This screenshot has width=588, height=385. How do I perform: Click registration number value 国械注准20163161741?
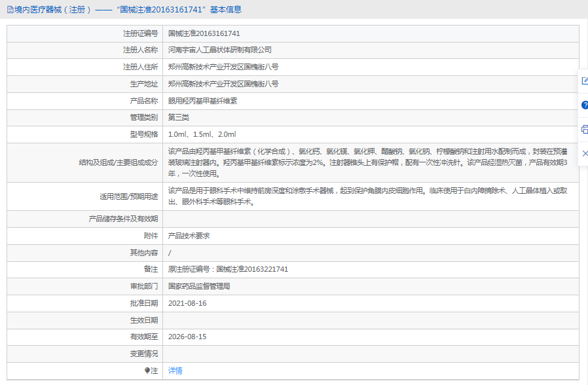pyautogui.click(x=204, y=33)
